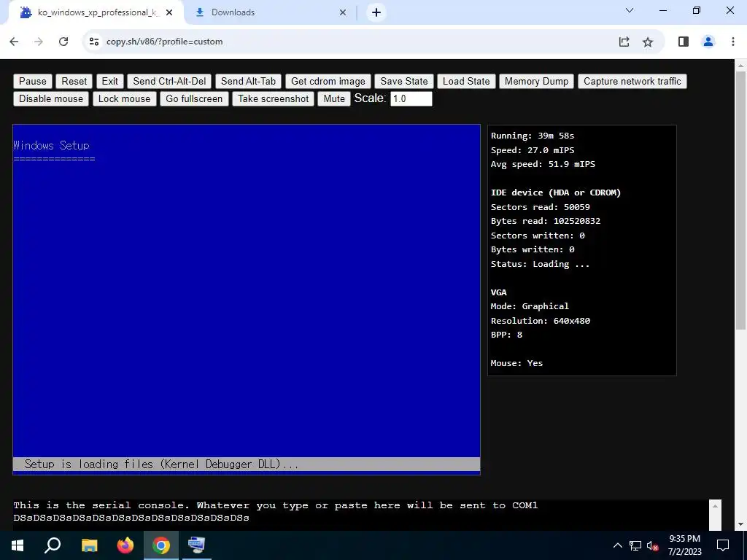Click inside the Windows Setup emulator screen
The image size is (747, 560).
(x=247, y=300)
